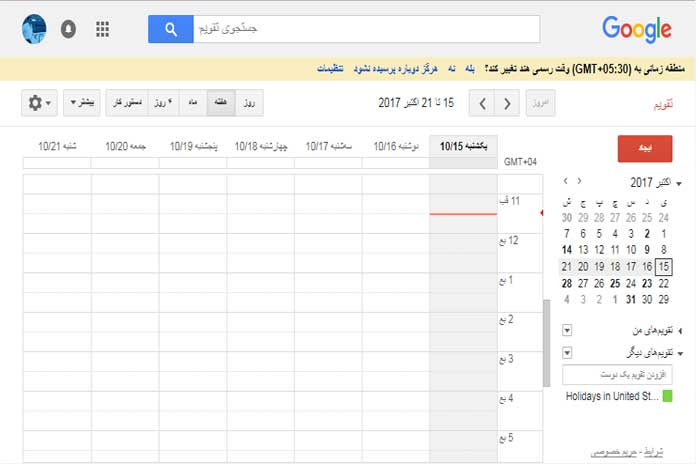Click the Google logo

(637, 30)
